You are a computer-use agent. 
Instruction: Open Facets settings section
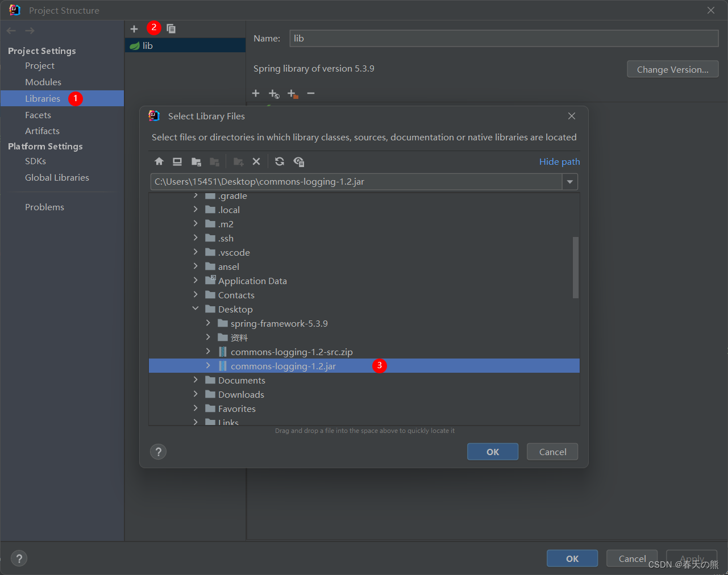[38, 115]
